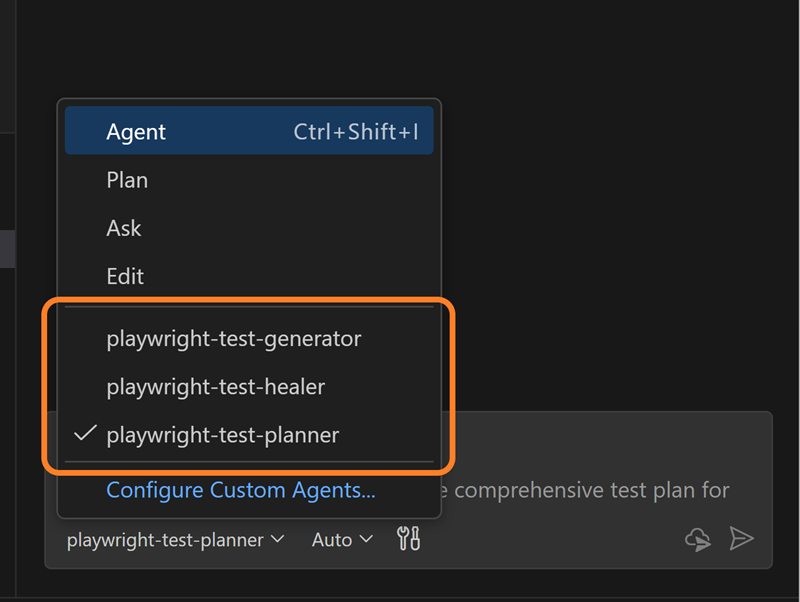Click the highlighted item on the left edge
800x602 pixels.
(x=7, y=248)
